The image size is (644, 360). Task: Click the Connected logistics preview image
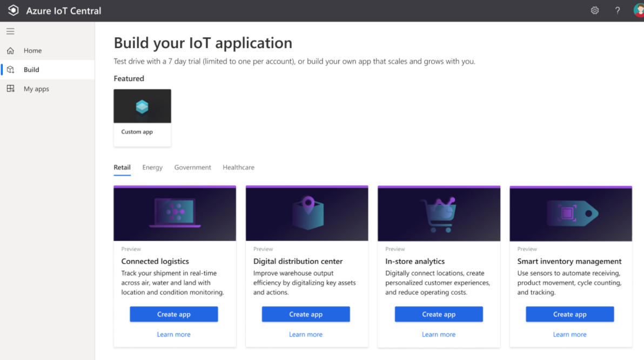coord(175,212)
